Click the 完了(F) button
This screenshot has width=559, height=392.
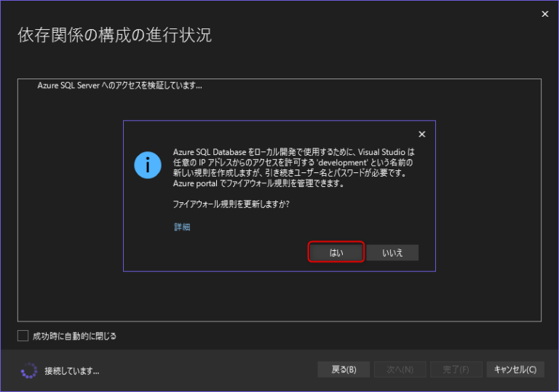click(x=456, y=369)
